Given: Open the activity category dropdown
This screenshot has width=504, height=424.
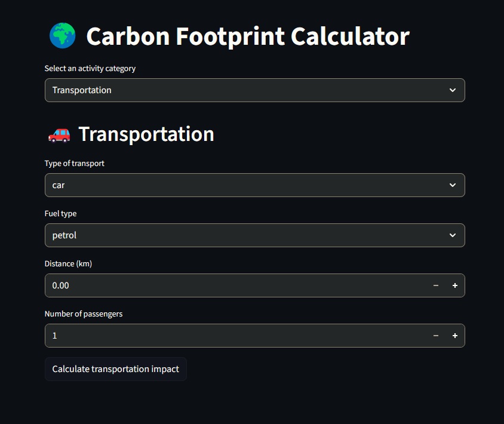Looking at the screenshot, I should click(255, 90).
